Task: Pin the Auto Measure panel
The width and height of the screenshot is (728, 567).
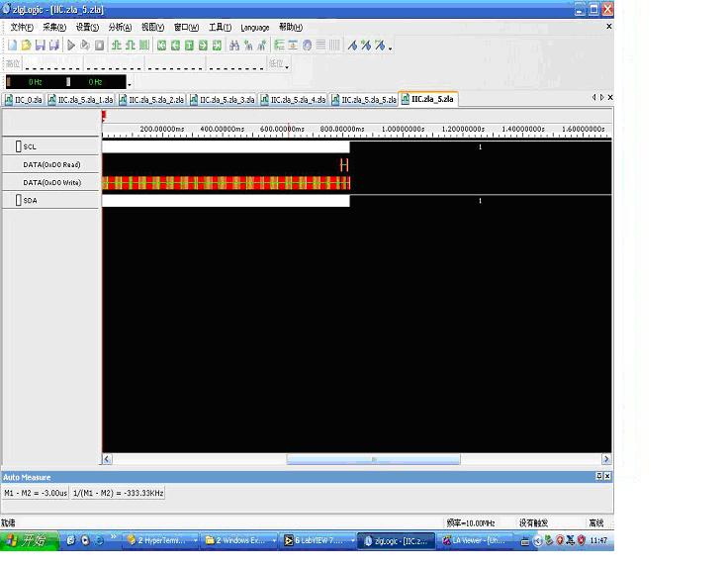Action: click(598, 477)
